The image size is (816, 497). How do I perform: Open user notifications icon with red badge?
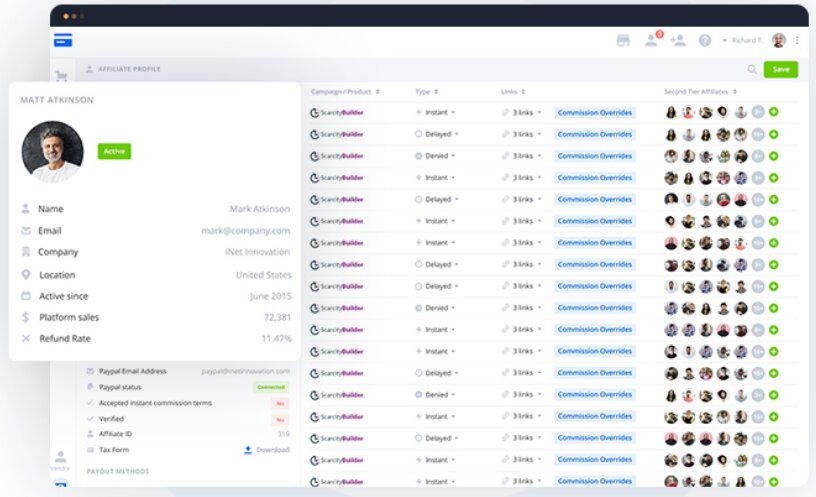tap(653, 40)
